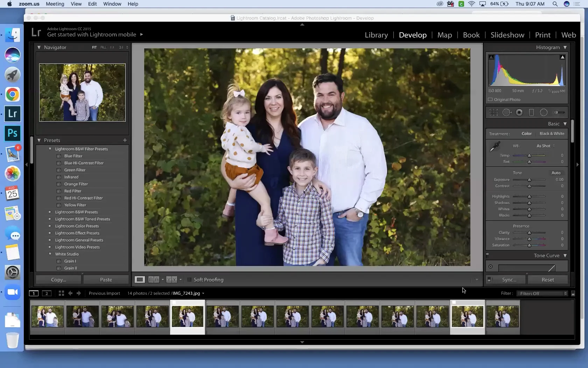588x368 pixels.
Task: Pick the White Balance Selector eyedropper
Action: click(495, 146)
